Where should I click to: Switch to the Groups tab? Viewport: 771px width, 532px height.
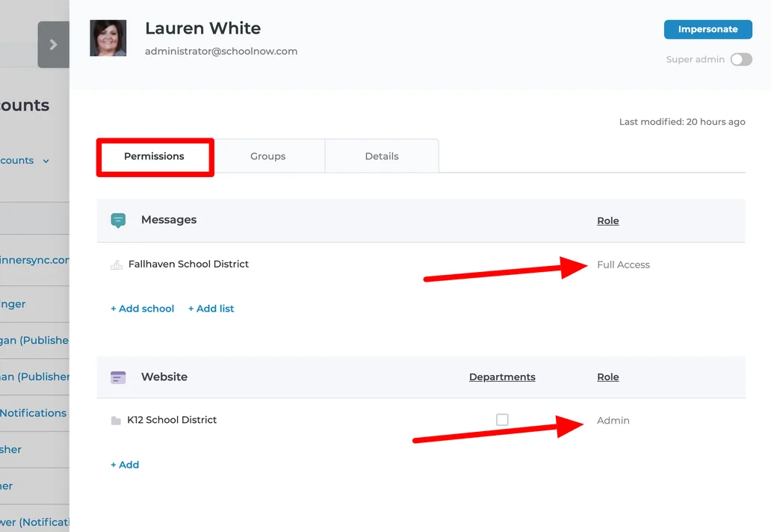point(268,156)
